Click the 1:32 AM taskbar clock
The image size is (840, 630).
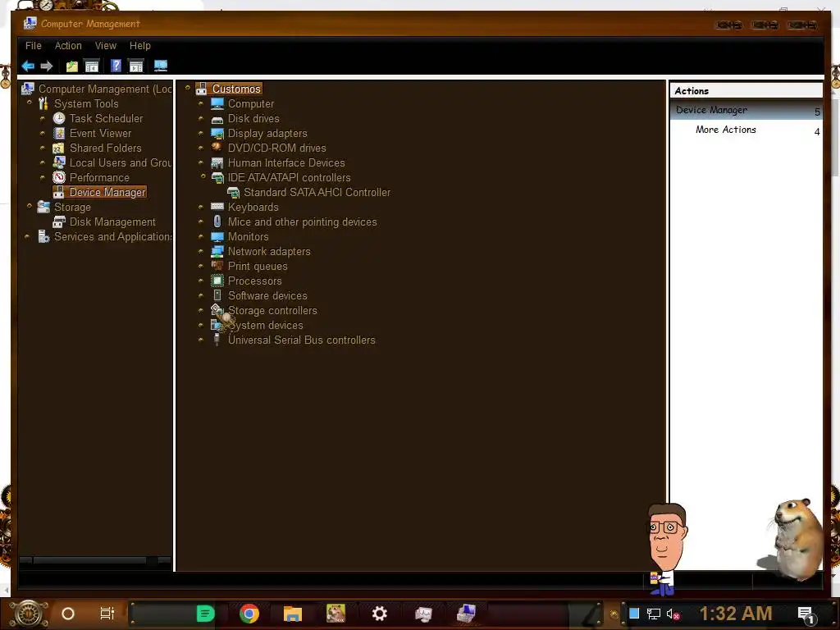pos(736,614)
